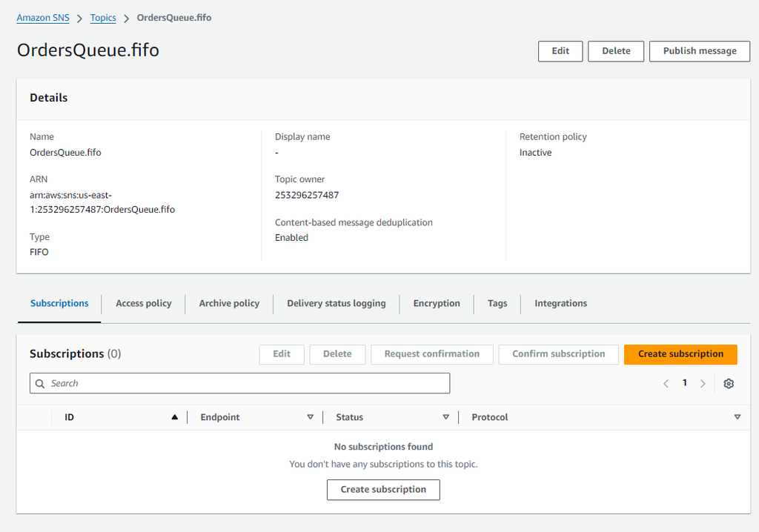Open the Amazon SNS breadcrumb link
The width and height of the screenshot is (759, 532).
42,17
